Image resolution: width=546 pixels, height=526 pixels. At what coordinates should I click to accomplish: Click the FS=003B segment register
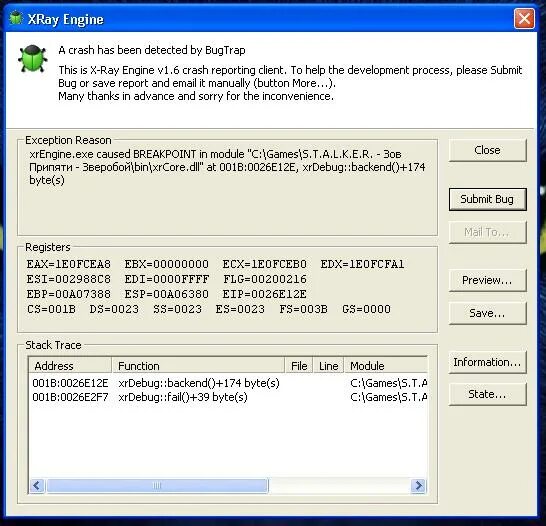pos(303,309)
